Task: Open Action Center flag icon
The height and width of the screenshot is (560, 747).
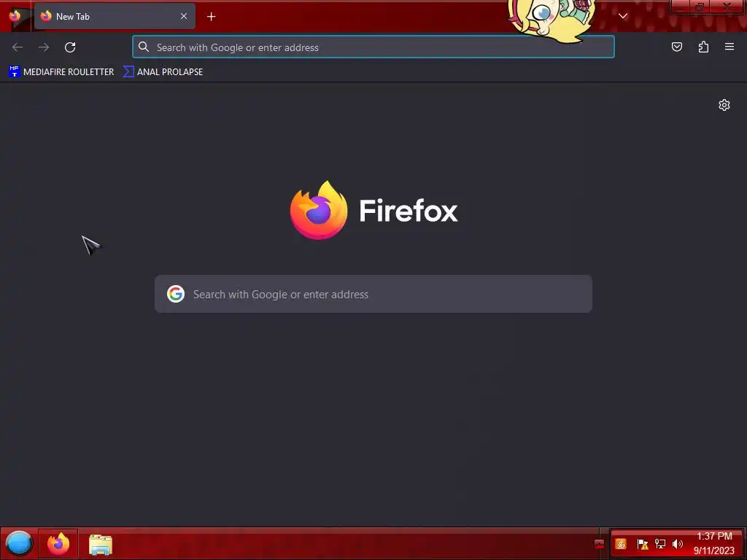Action: pos(642,544)
